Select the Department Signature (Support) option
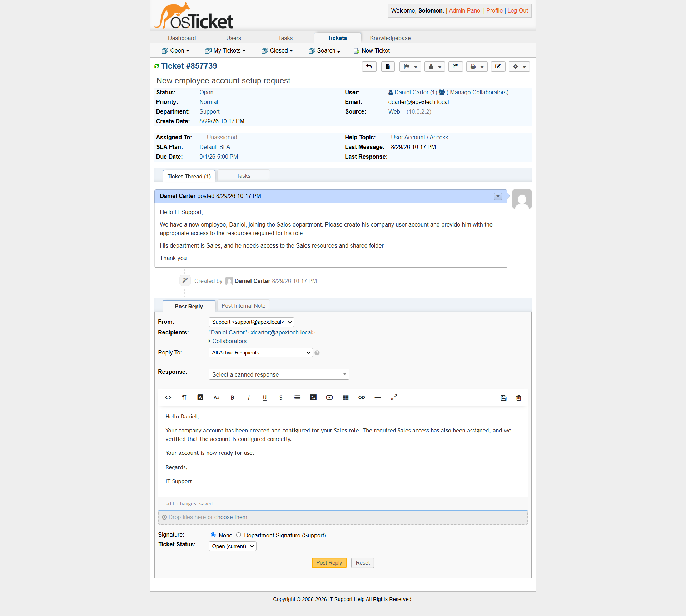686x616 pixels. tap(239, 535)
